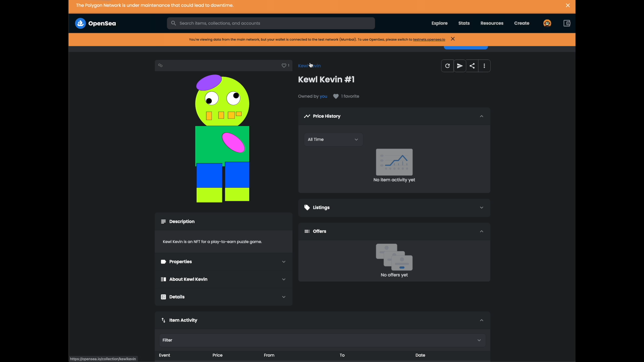The image size is (644, 362).
Task: Collapse the Price History section
Action: (394, 116)
